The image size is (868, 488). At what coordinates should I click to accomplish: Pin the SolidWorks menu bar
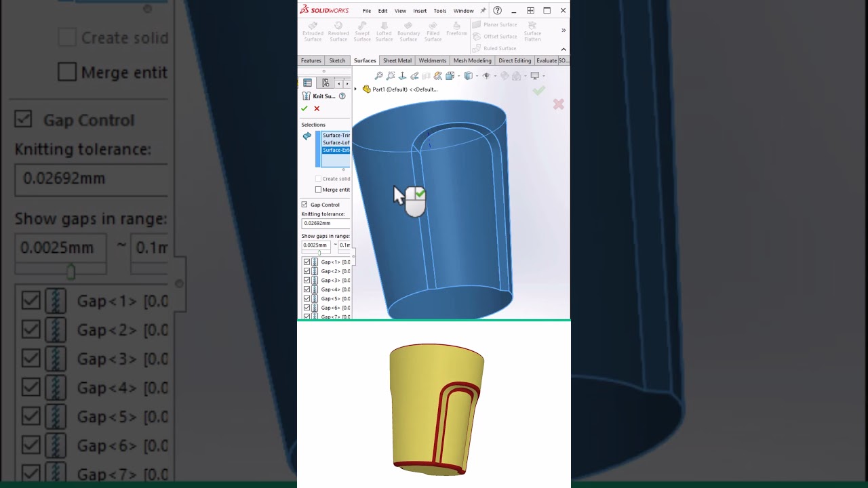[x=483, y=11]
